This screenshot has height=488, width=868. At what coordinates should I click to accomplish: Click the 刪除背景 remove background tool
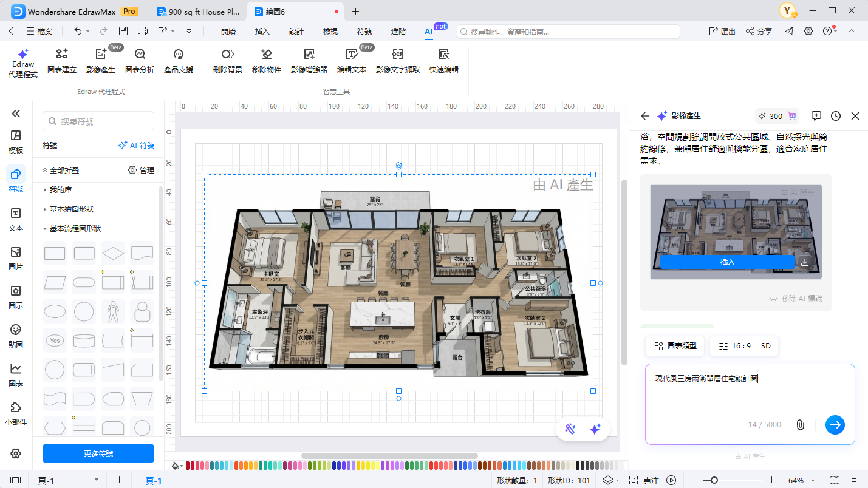tap(228, 61)
